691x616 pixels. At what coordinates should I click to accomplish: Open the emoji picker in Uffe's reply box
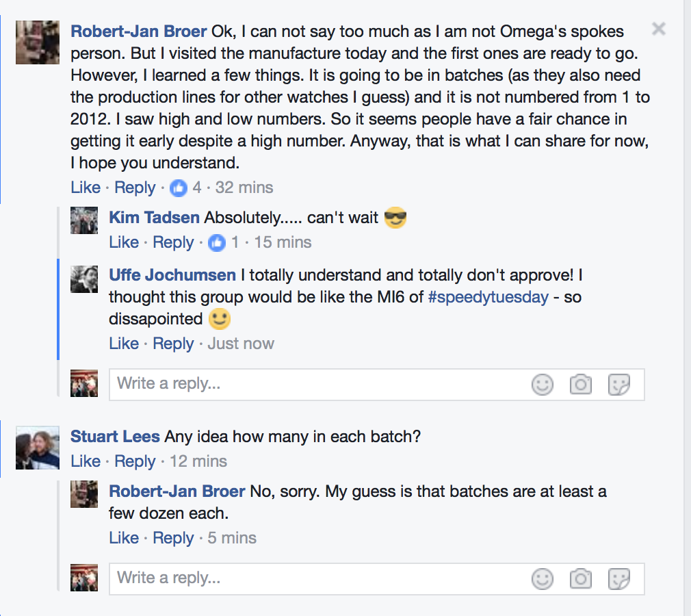click(543, 385)
